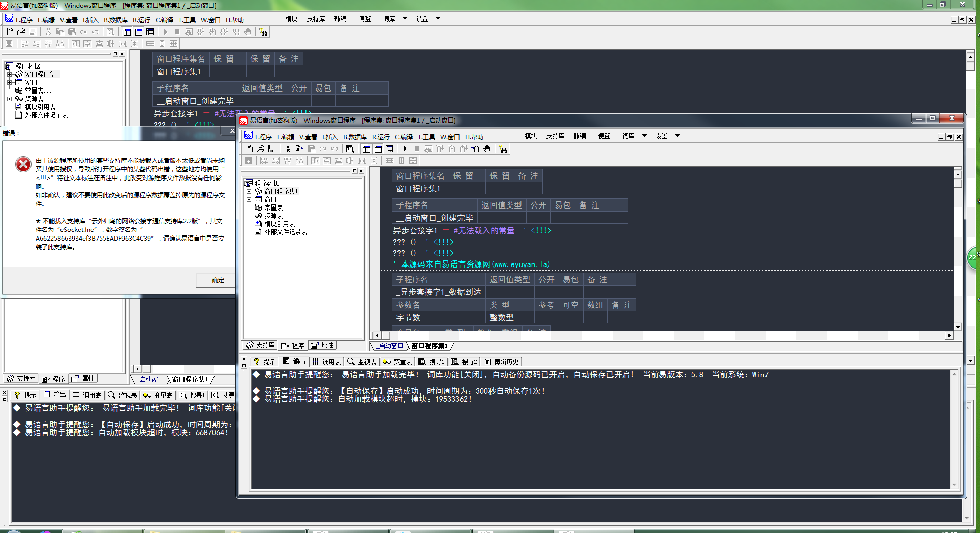Click the hand breakpoint icon in front toolbar
This screenshot has width=980, height=533.
click(x=487, y=149)
